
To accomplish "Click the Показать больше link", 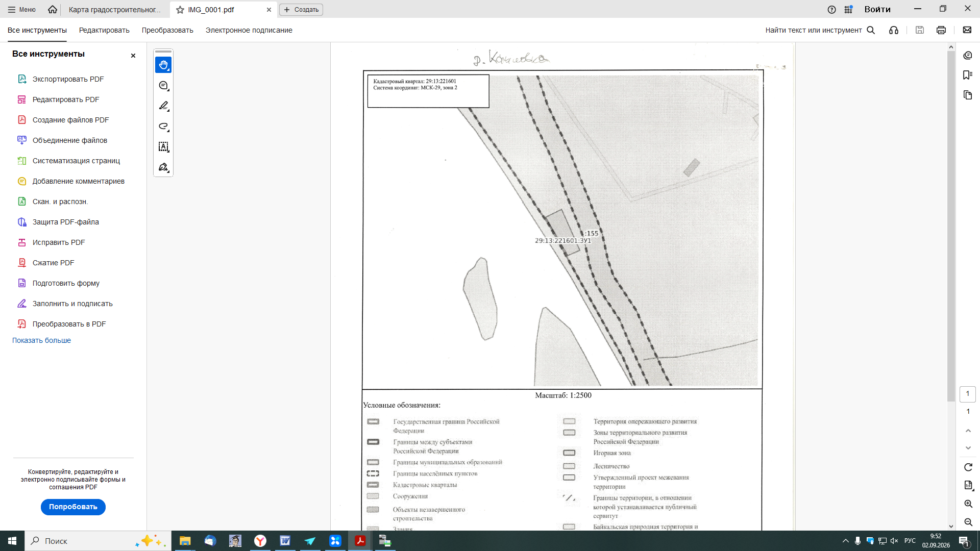I will [x=41, y=340].
